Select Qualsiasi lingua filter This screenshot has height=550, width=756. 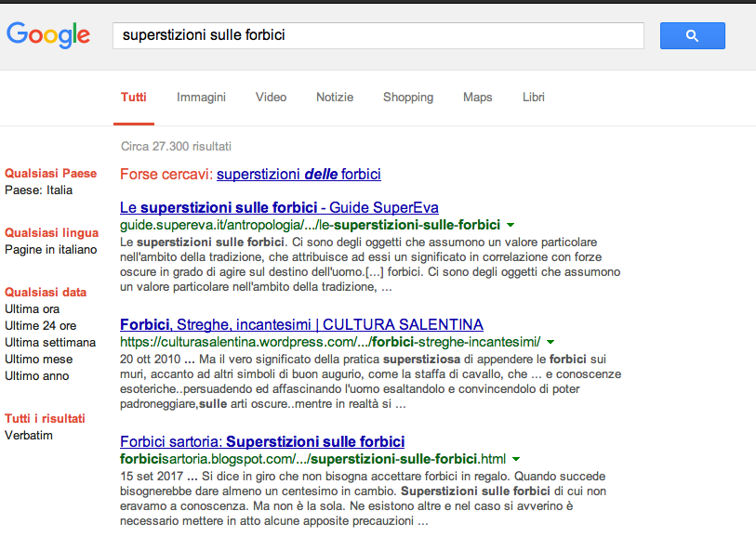point(51,232)
